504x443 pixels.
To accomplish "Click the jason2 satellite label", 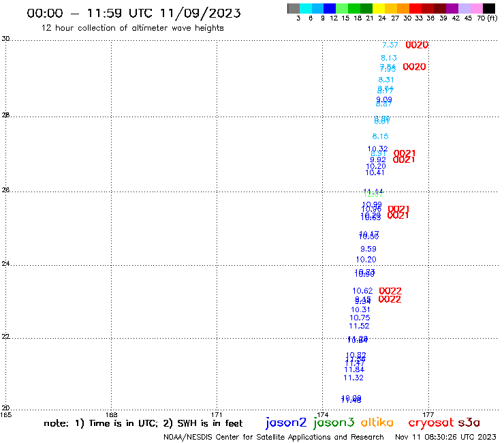I will tap(286, 423).
